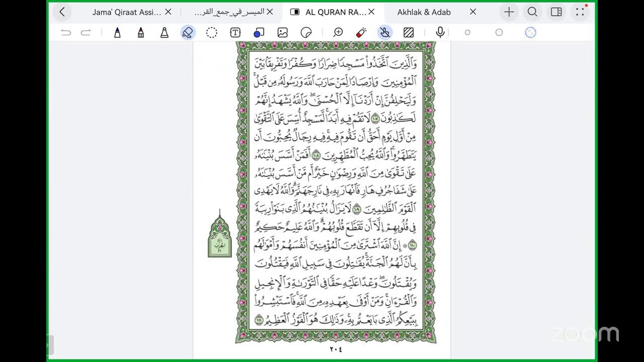
Task: Open a new tab with the plus icon
Action: tap(509, 12)
